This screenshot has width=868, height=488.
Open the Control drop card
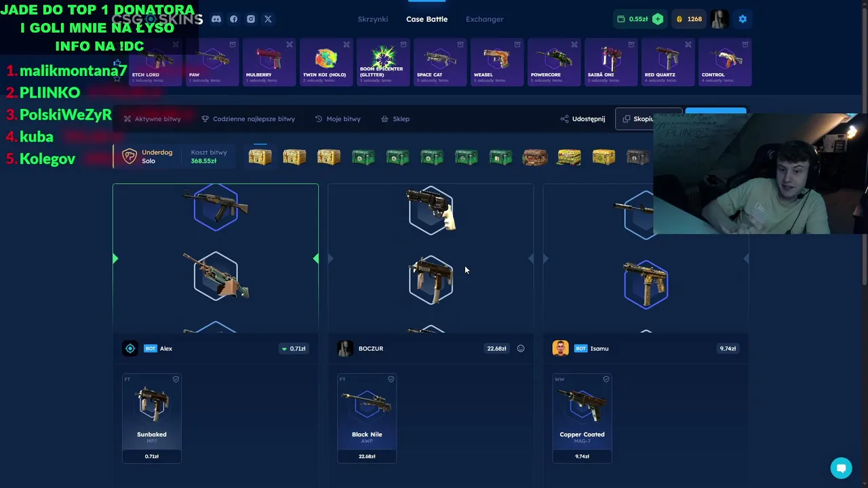click(725, 62)
